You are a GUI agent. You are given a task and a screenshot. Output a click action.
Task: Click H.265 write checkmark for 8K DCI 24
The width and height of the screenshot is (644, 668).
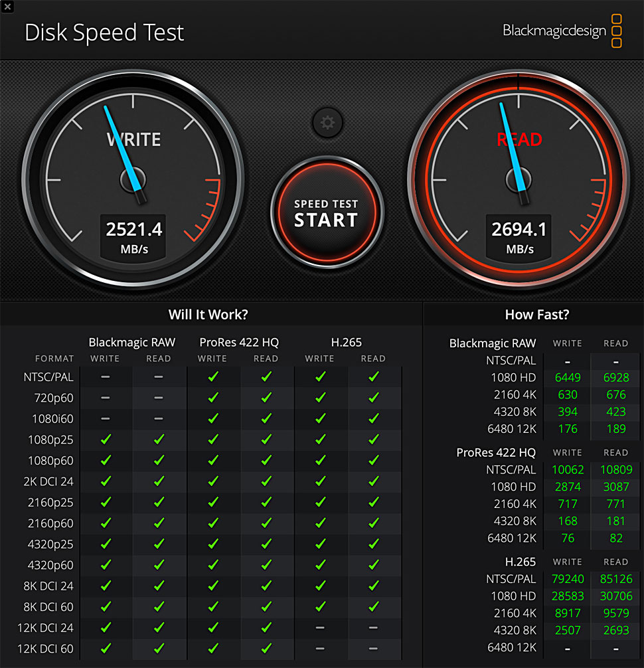point(320,586)
